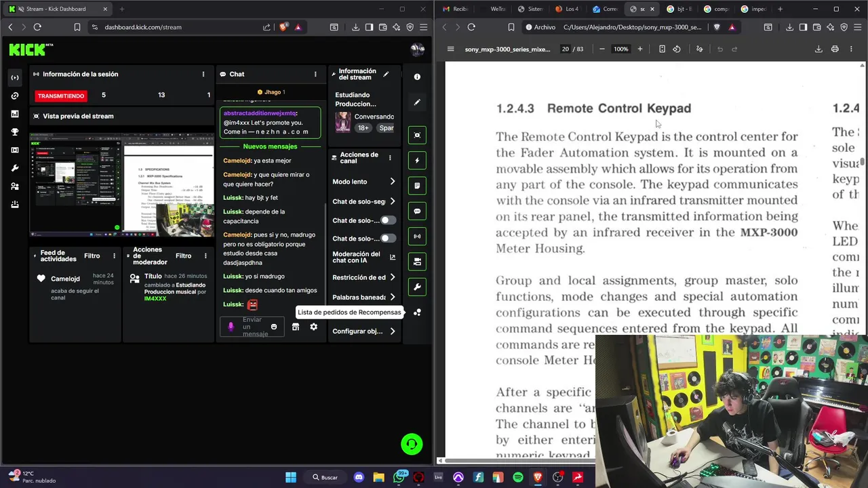The width and height of the screenshot is (868, 488).
Task: Open the external link for Moderación del chat con IA
Action: pyautogui.click(x=392, y=258)
